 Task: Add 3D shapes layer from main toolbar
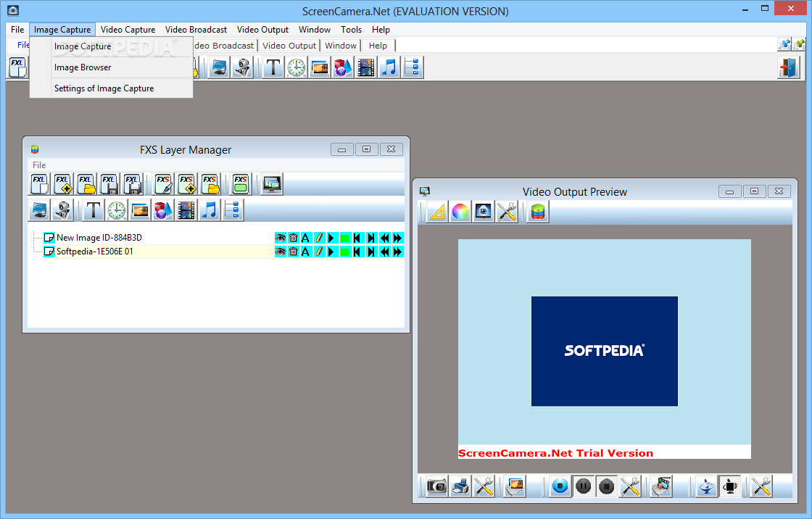pyautogui.click(x=343, y=67)
